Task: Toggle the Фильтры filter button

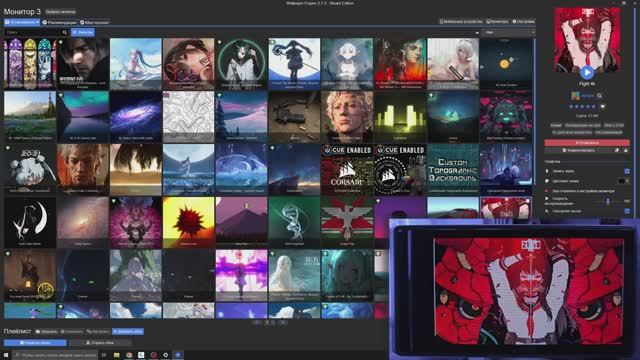Action: (83, 32)
